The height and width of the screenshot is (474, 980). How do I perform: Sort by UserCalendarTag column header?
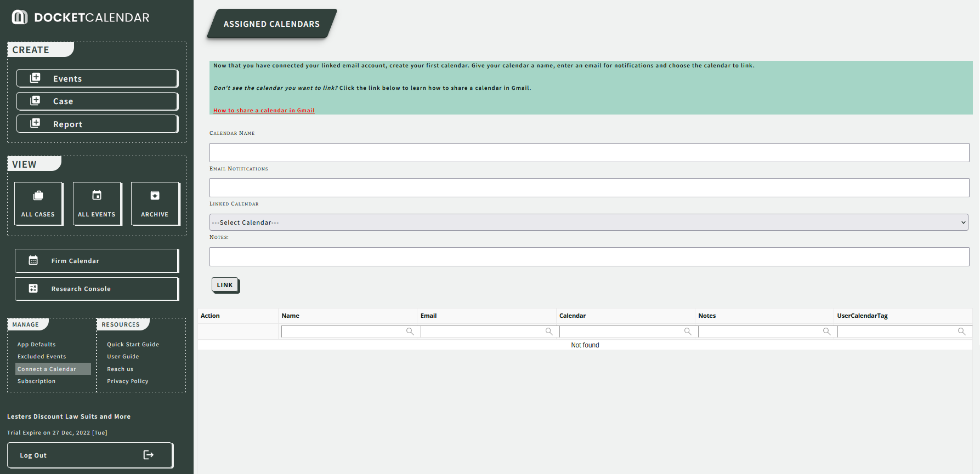coord(903,316)
